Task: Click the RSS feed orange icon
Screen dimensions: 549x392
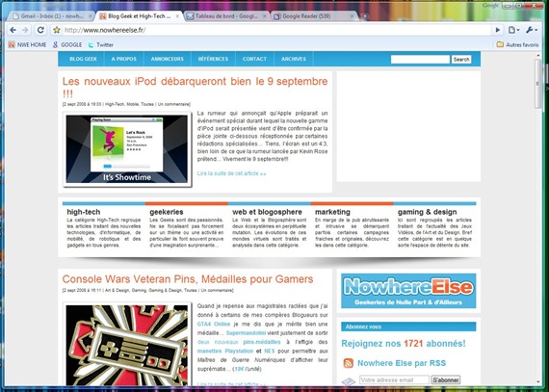Action: (348, 363)
